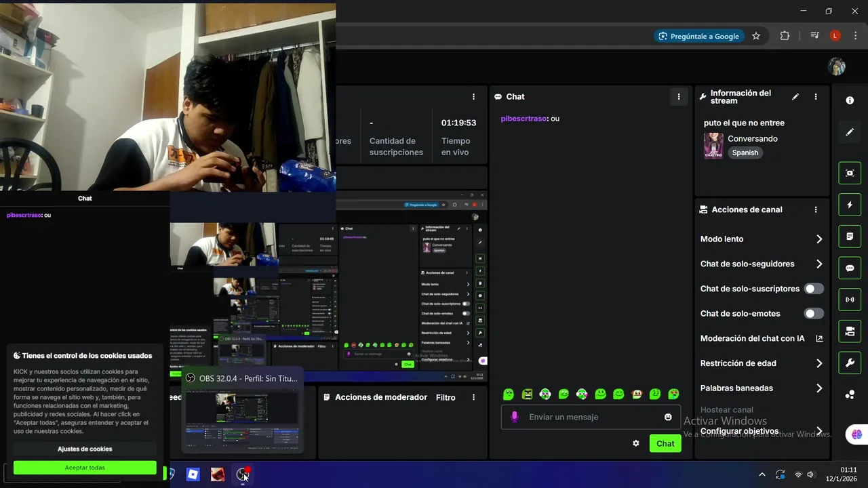The height and width of the screenshot is (488, 868).
Task: Toggle Chat de solo-suscriptores switch
Action: (x=814, y=289)
